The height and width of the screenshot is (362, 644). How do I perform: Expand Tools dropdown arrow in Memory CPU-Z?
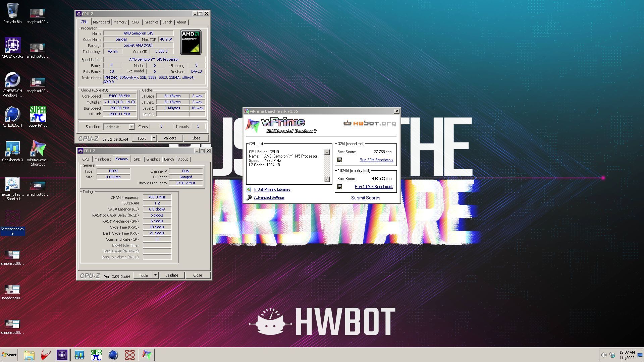[x=155, y=275]
